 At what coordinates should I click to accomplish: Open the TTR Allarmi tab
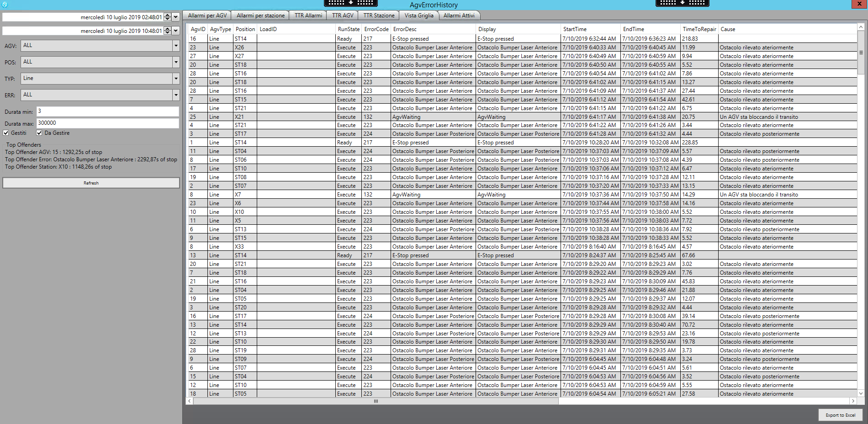(x=308, y=16)
